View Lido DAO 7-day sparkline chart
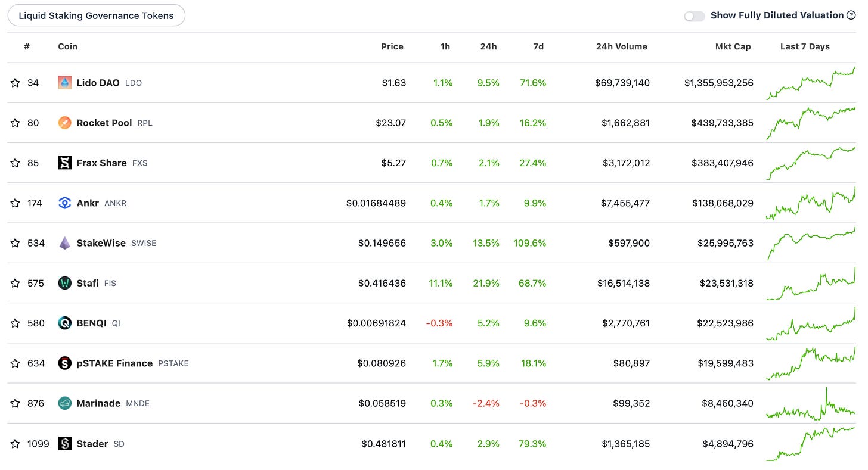Viewport: 868px width, 470px height. tap(811, 83)
